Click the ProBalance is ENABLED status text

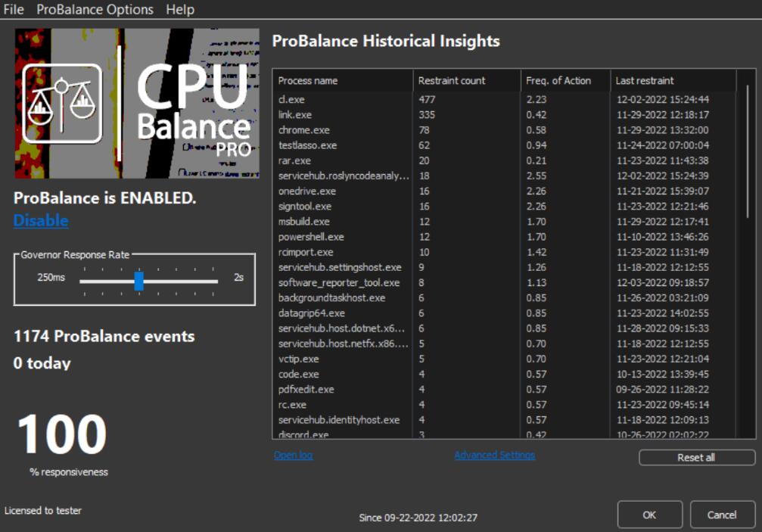pos(105,198)
